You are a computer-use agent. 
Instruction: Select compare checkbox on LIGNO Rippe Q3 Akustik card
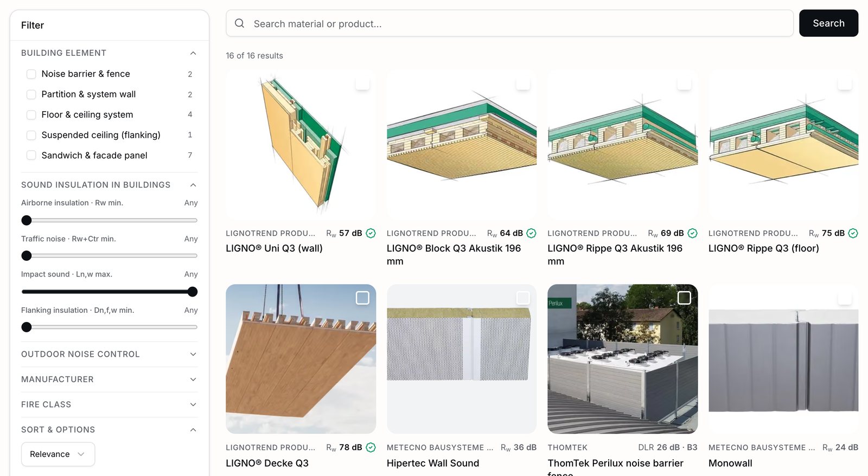pos(684,83)
